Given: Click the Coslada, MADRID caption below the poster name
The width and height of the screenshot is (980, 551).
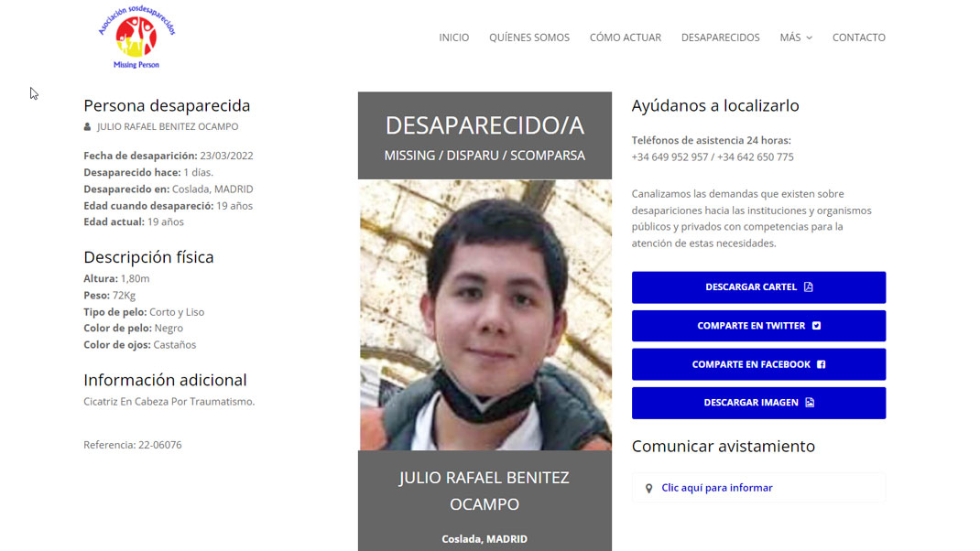Looking at the screenshot, I should 485,539.
